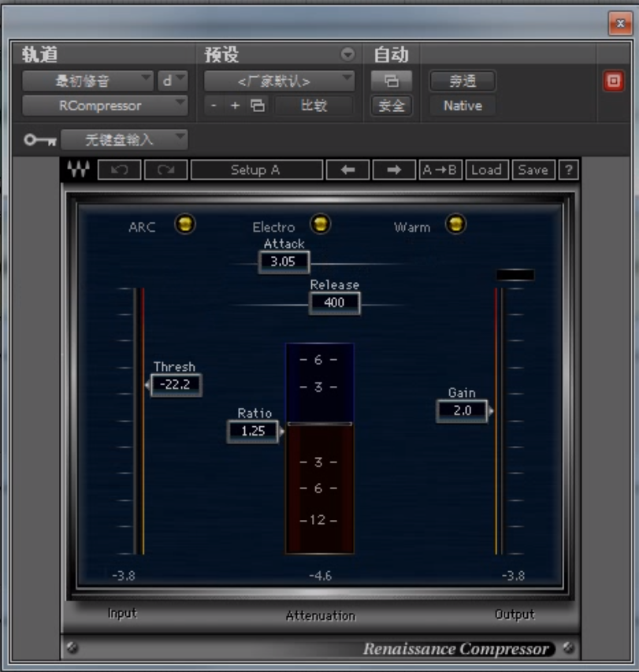Select previous preset with left arrow
The width and height of the screenshot is (639, 672).
point(347,170)
